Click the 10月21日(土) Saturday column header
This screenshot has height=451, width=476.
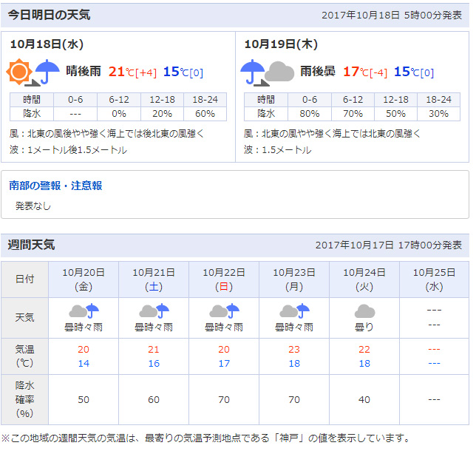tap(154, 279)
